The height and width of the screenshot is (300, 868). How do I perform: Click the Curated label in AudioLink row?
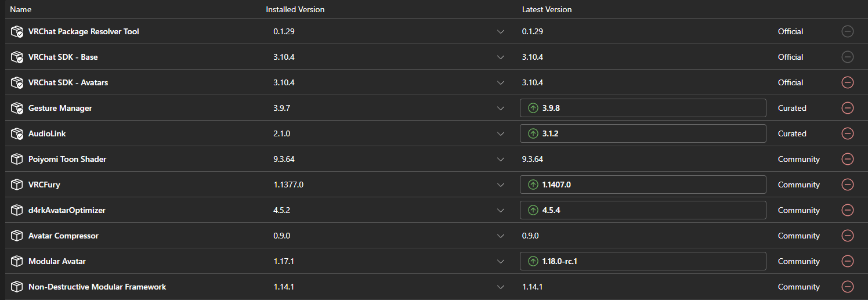point(792,133)
